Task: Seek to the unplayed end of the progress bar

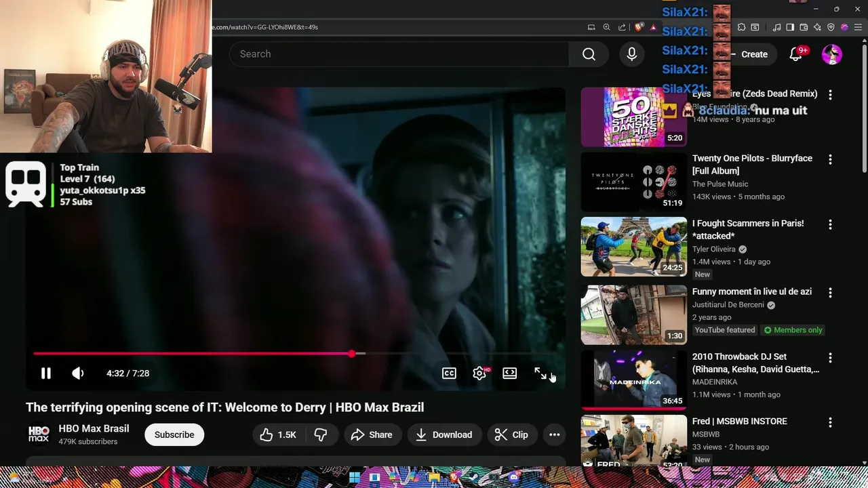Action: tap(462, 354)
